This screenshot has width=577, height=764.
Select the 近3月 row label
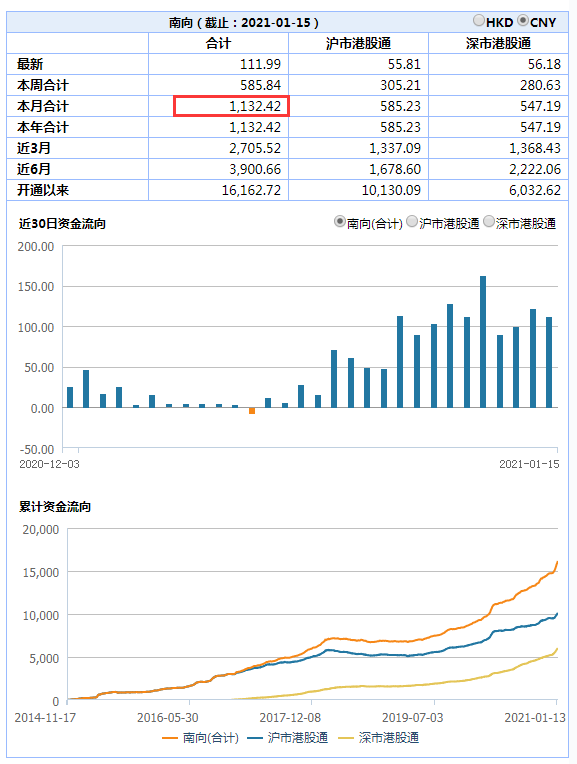pyautogui.click(x=34, y=148)
